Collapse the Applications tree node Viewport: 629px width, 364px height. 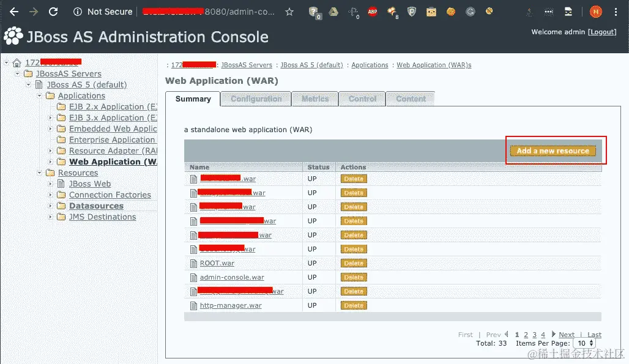coord(39,96)
